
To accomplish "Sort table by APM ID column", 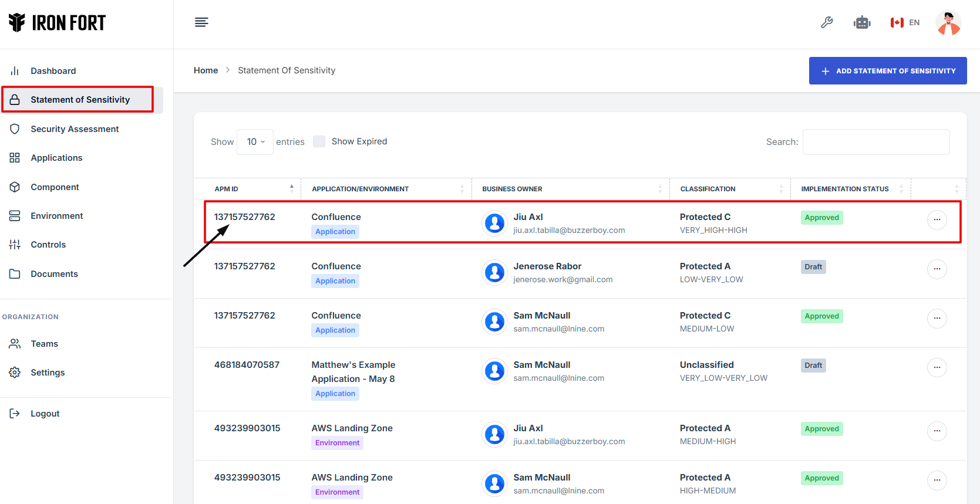I will click(227, 189).
